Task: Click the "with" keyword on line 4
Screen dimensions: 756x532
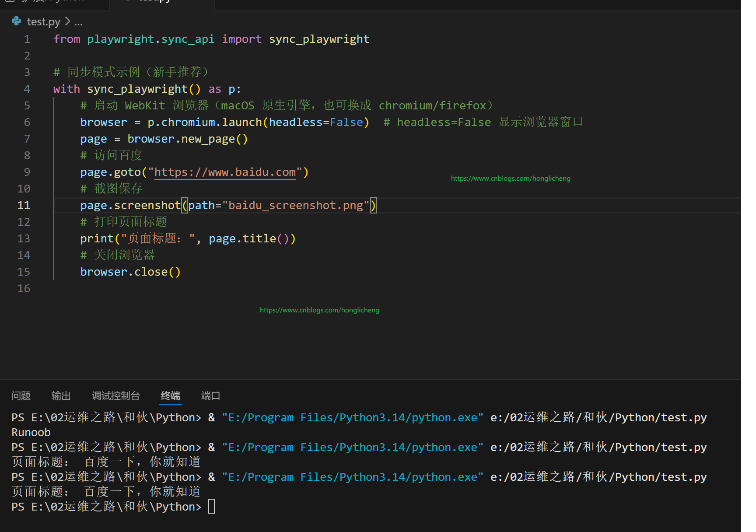Action: coord(67,89)
